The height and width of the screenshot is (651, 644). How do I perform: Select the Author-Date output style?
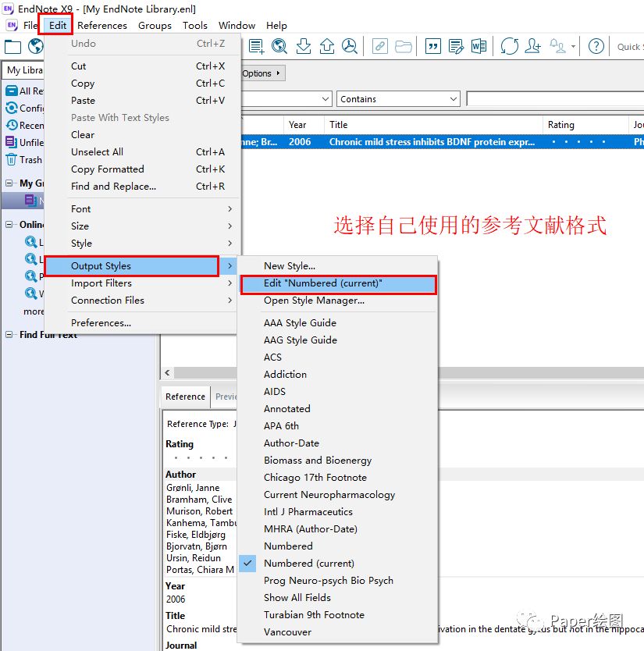point(339,443)
